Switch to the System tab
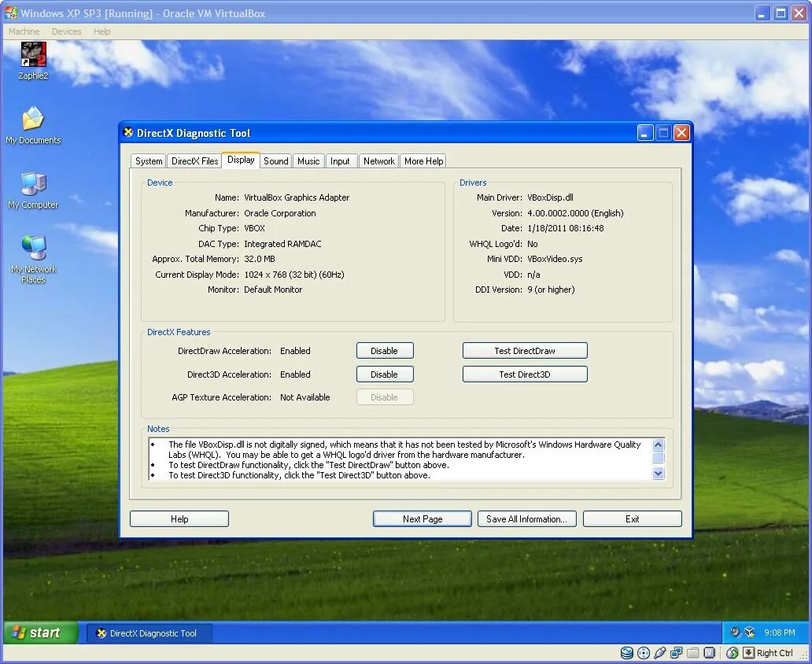The height and width of the screenshot is (664, 812). (149, 161)
